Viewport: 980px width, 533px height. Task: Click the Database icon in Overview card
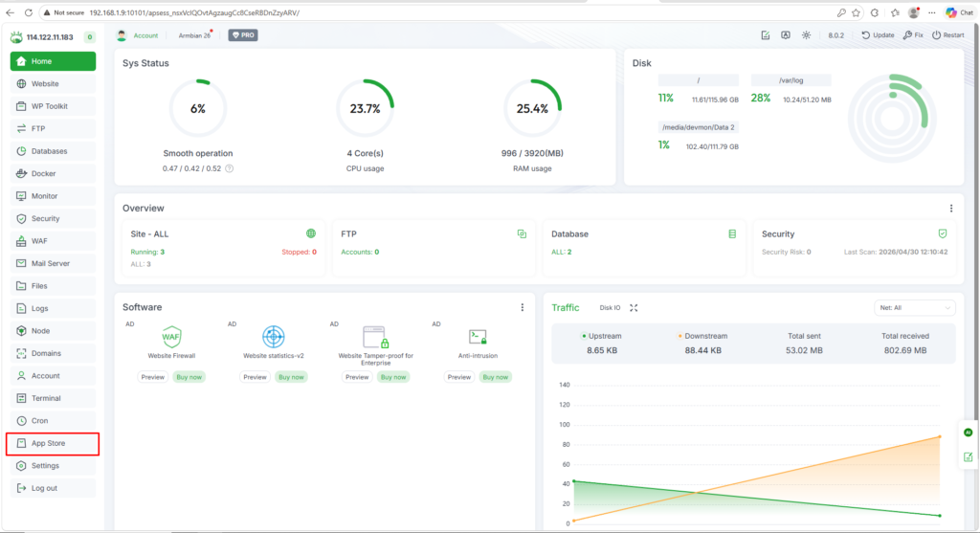[x=732, y=233]
